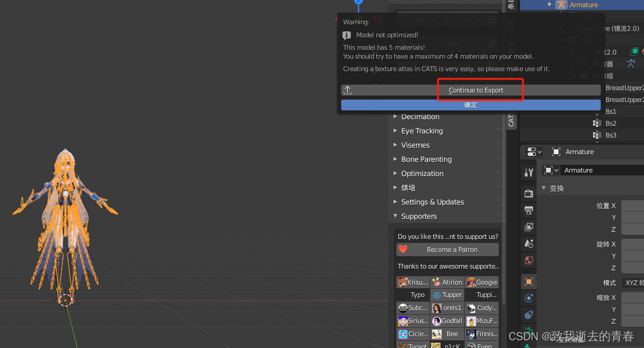Open supporter Cicie... button
This screenshot has height=348, width=644.
[x=413, y=334]
